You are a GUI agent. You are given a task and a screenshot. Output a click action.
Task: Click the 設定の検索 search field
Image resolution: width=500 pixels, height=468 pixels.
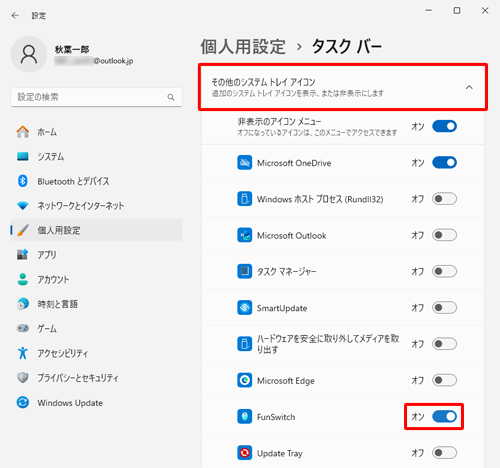click(96, 97)
